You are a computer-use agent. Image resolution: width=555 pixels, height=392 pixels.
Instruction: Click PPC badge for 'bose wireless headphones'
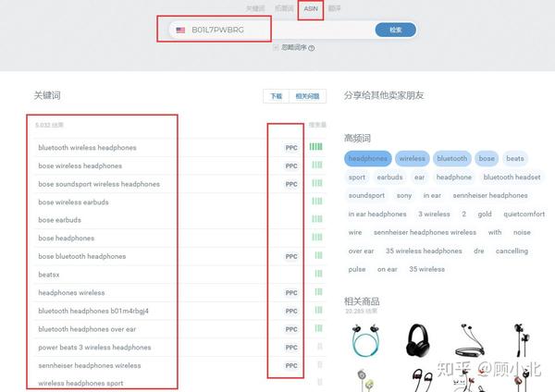click(291, 165)
